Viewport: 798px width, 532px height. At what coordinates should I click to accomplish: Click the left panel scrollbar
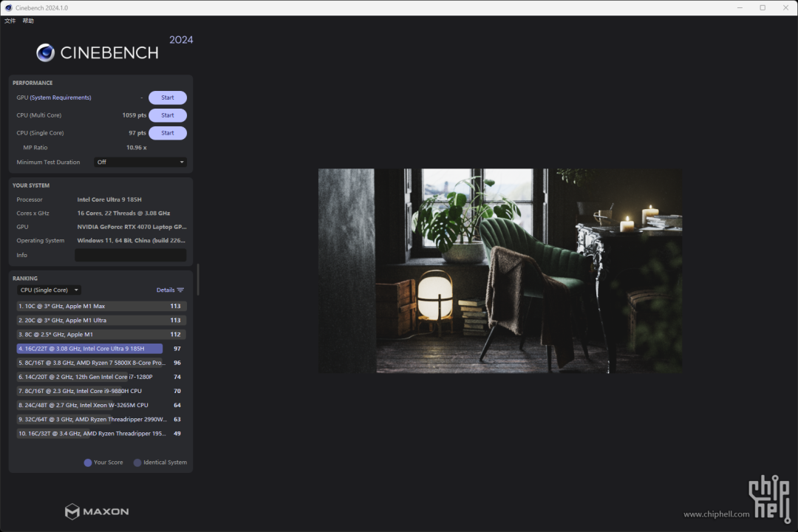[x=197, y=279]
